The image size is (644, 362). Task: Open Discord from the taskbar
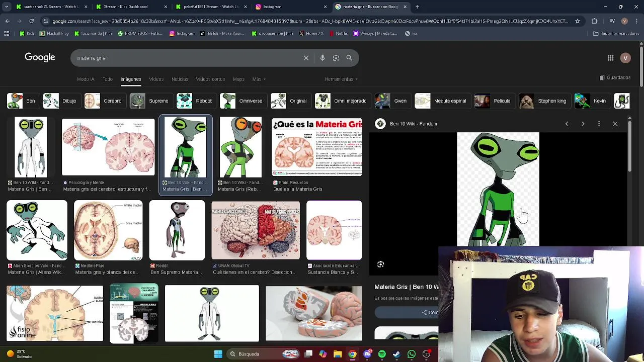click(367, 354)
